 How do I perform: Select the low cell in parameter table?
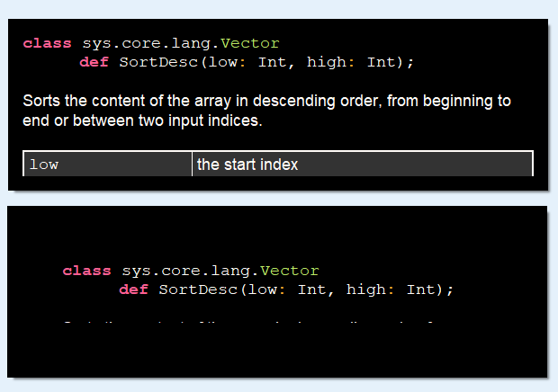click(x=107, y=165)
